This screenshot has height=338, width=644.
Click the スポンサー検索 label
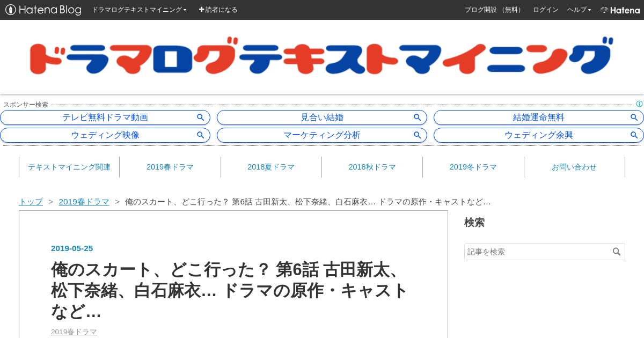(x=26, y=105)
